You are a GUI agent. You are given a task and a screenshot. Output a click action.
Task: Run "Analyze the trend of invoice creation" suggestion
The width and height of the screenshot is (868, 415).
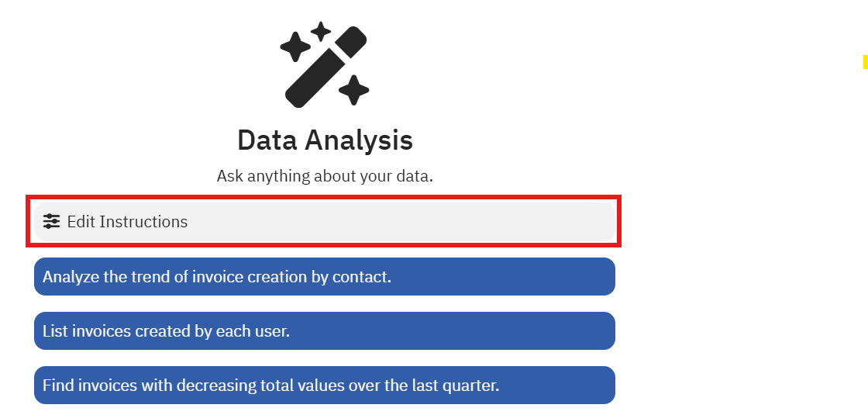[x=324, y=277]
